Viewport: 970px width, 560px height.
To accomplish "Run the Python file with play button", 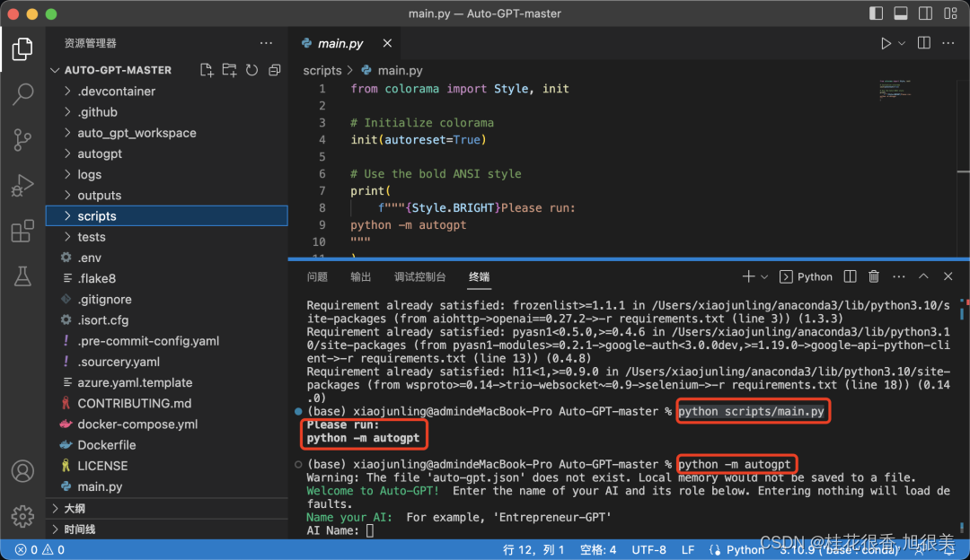I will (x=886, y=43).
